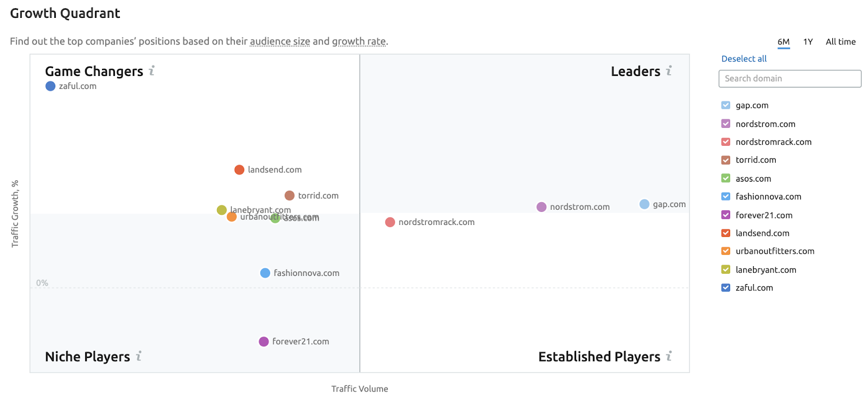This screenshot has width=868, height=399.
Task: Click the Established Players info icon
Action: pyautogui.click(x=669, y=356)
